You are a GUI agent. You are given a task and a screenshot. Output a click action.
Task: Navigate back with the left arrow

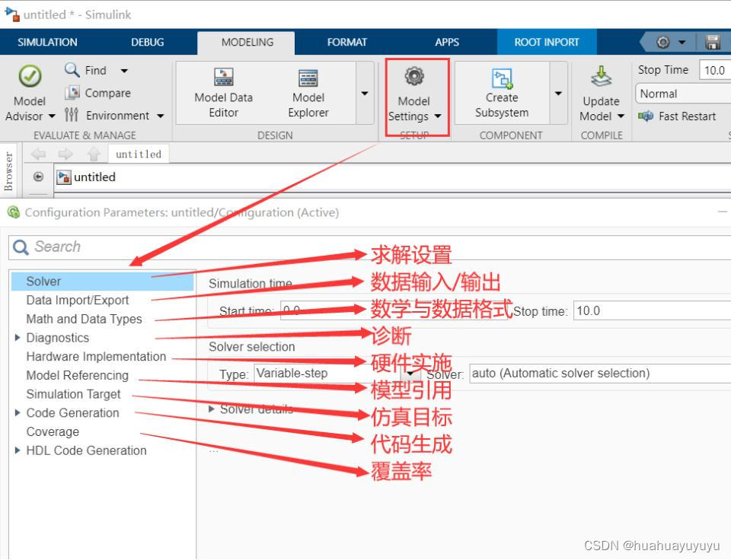tap(38, 154)
